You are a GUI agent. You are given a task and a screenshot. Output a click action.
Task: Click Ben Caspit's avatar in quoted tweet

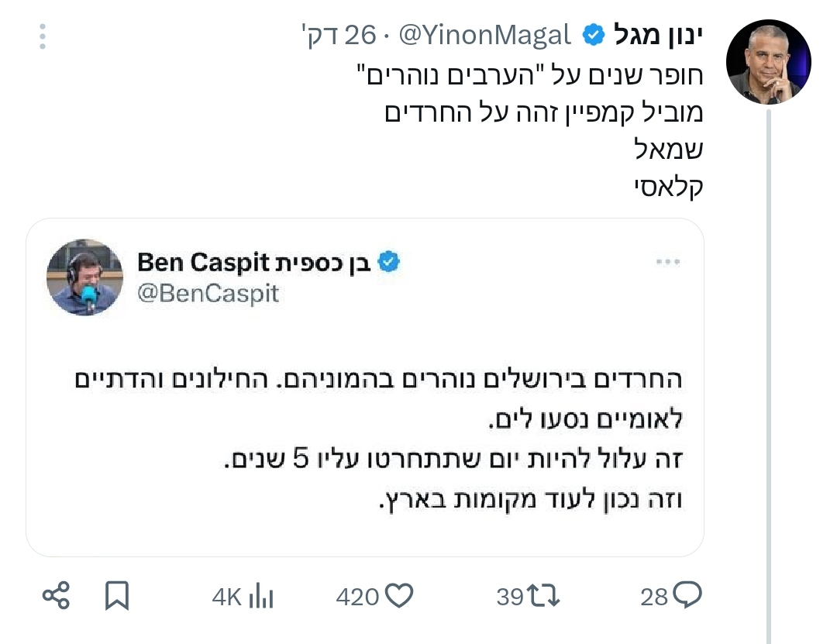(85, 277)
